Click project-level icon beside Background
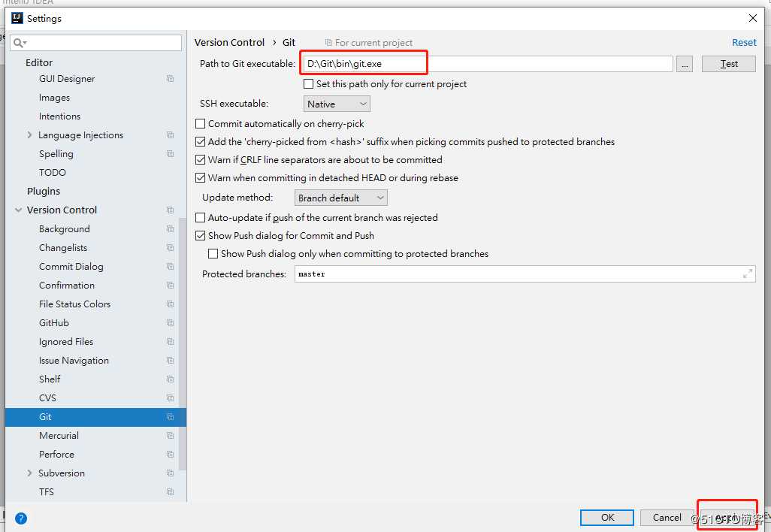This screenshot has width=771, height=532. tap(170, 228)
